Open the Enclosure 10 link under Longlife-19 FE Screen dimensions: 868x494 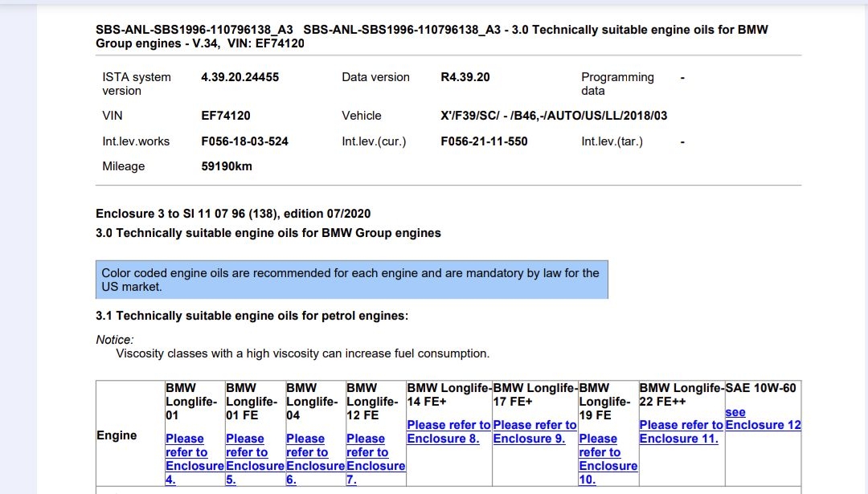[x=608, y=459]
